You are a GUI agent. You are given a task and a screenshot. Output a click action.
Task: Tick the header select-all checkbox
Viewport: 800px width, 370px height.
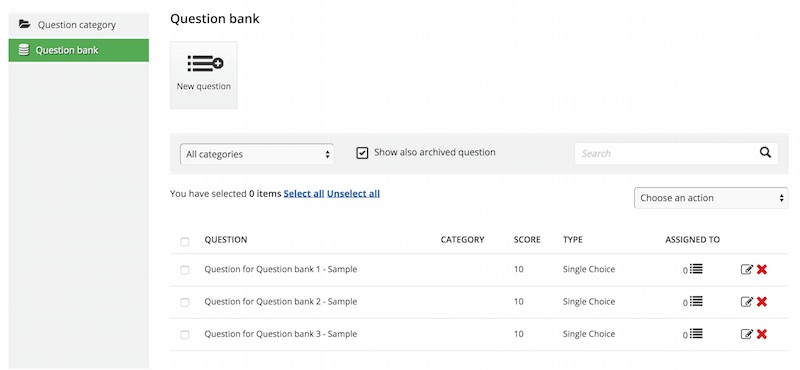[185, 241]
